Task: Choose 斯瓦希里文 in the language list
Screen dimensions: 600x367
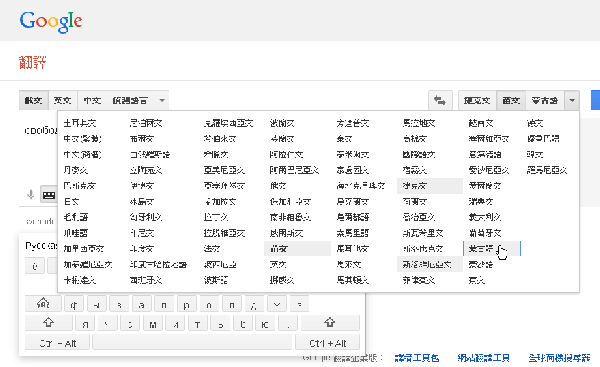Action: (x=423, y=233)
